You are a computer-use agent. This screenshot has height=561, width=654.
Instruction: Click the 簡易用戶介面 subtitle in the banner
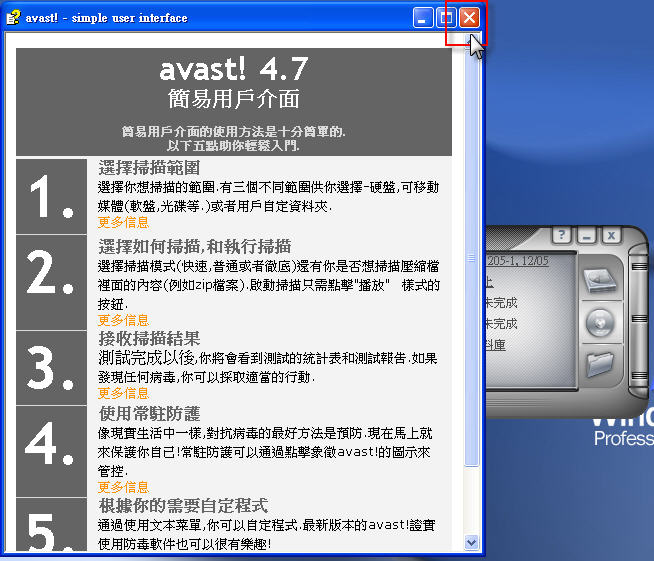(234, 99)
